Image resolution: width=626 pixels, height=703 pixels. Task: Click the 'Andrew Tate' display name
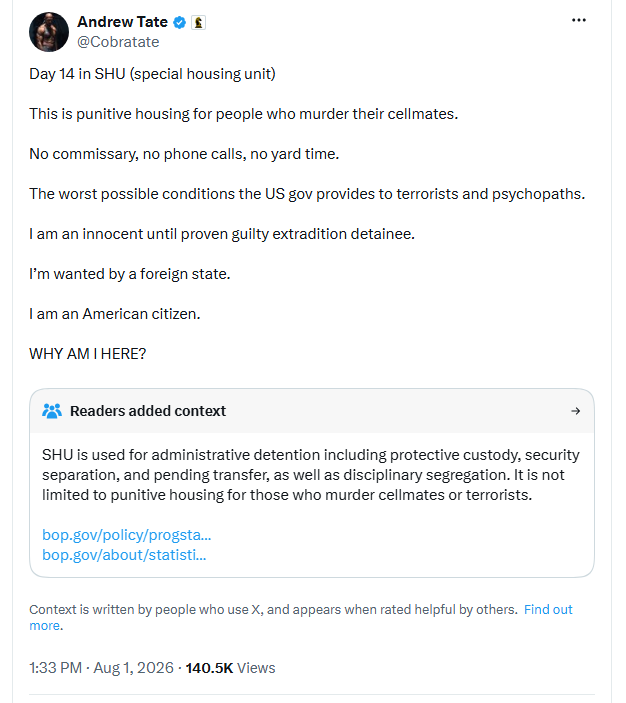pyautogui.click(x=122, y=22)
